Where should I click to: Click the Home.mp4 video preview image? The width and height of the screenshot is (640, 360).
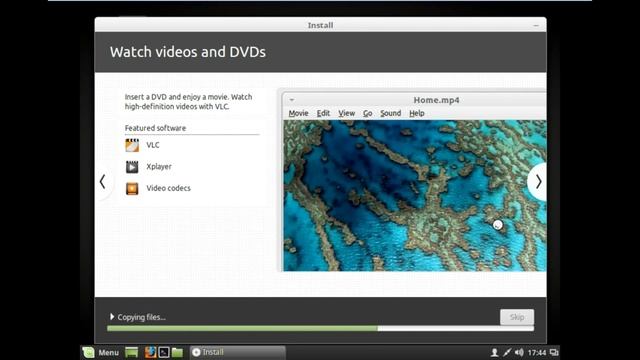tap(415, 196)
